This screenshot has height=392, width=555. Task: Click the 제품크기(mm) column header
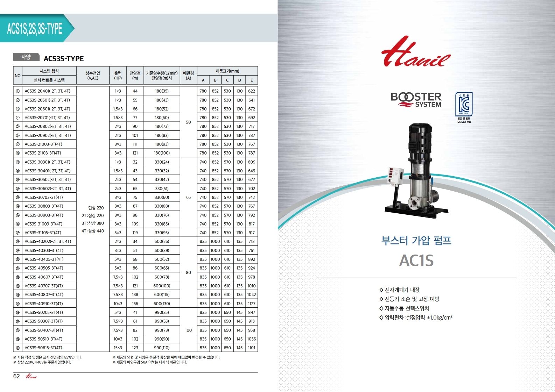coord(227,71)
